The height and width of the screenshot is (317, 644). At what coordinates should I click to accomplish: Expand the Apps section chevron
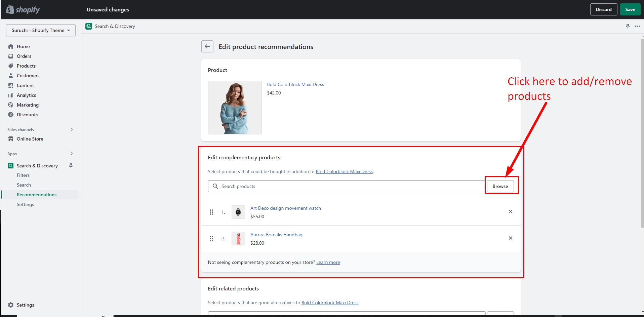72,154
